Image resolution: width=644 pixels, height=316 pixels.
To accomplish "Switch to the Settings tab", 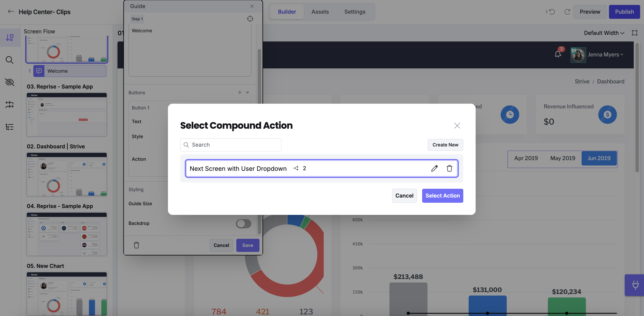I will [x=355, y=12].
